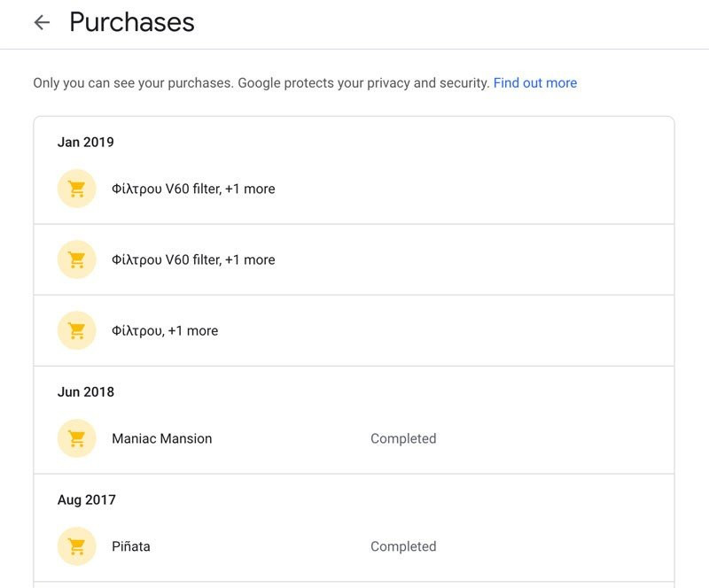Click the cart icon next to Piñata
709x588 pixels.
76,546
